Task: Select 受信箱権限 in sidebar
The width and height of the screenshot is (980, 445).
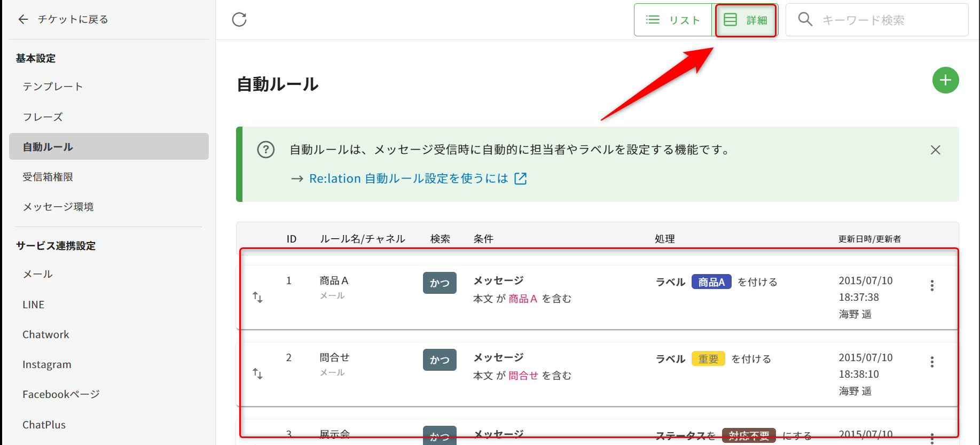Action: click(x=48, y=177)
